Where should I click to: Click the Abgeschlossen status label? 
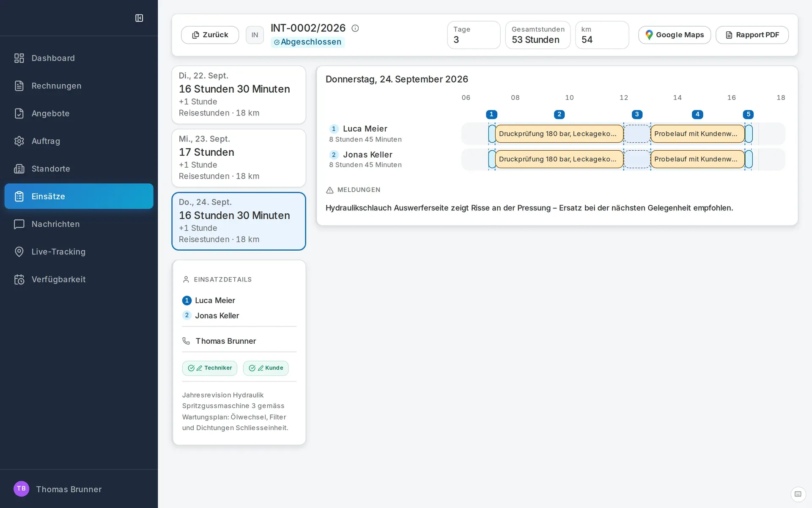coord(308,42)
